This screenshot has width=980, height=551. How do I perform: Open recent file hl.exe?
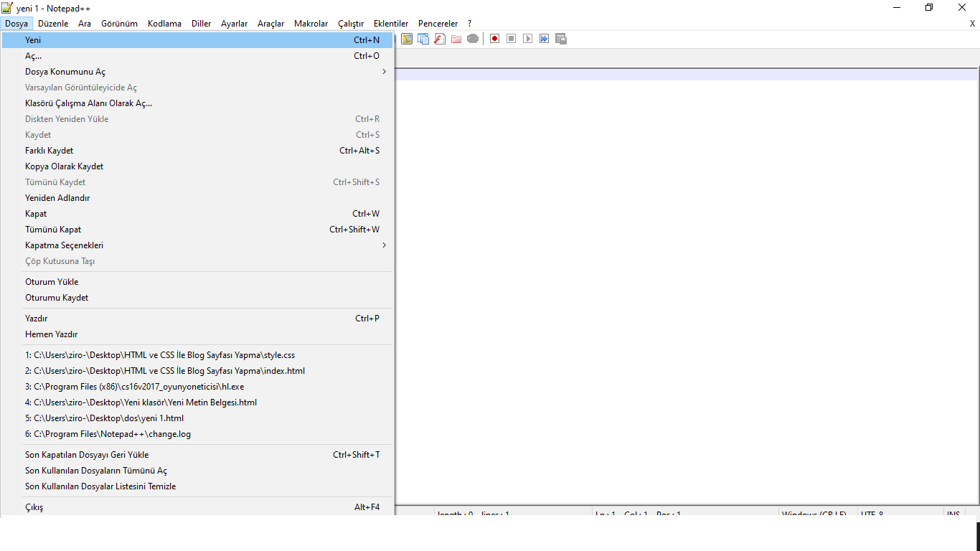tap(197, 387)
